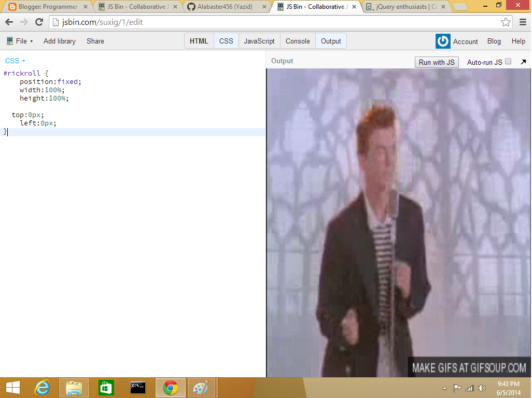The height and width of the screenshot is (398, 532).
Task: Switch to the first JS Bin browser tab
Action: (x=137, y=7)
